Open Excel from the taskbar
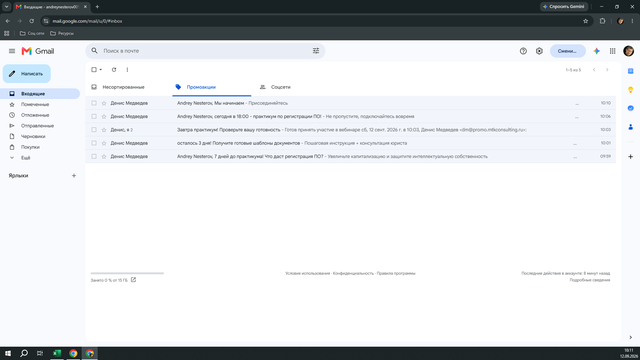This screenshot has width=640, height=360. point(57,353)
